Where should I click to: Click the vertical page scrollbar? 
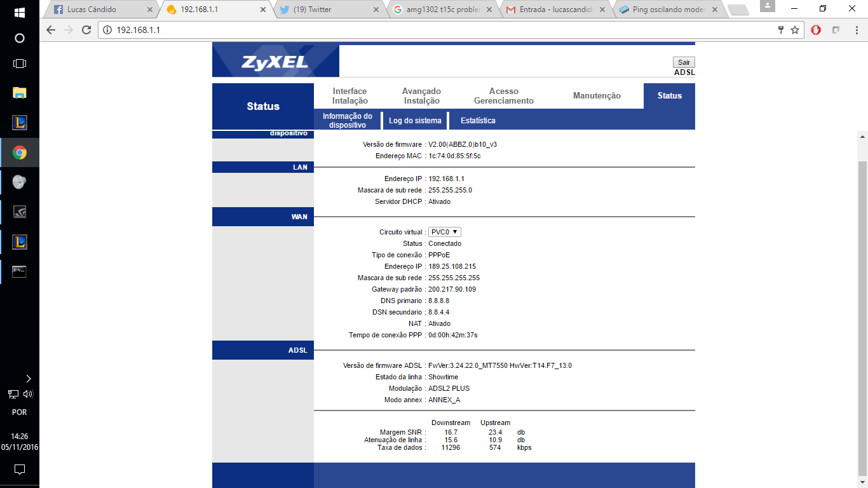[862, 318]
